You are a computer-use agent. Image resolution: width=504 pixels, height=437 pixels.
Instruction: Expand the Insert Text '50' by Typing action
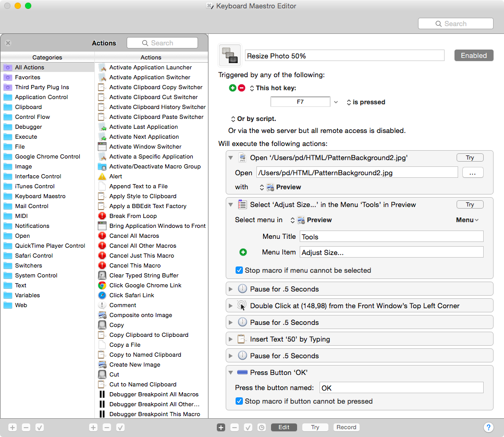coord(230,339)
